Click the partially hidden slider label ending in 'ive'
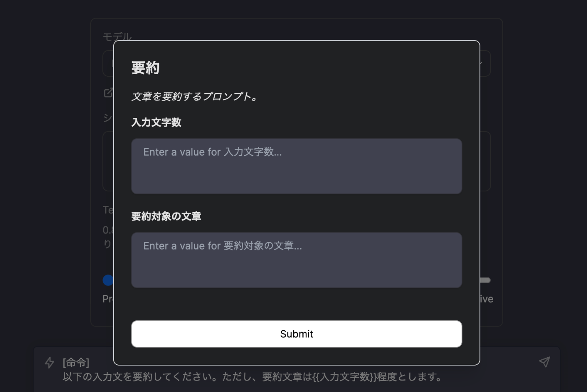The height and width of the screenshot is (392, 587). [x=487, y=299]
